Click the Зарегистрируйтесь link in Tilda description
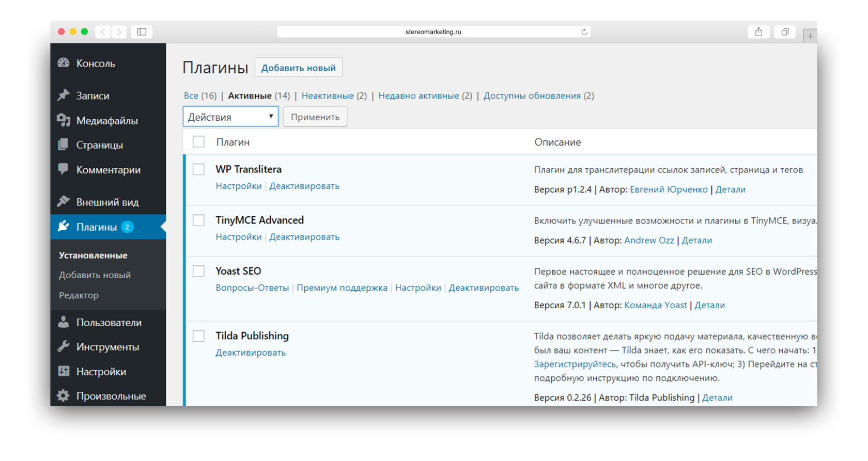 point(575,364)
